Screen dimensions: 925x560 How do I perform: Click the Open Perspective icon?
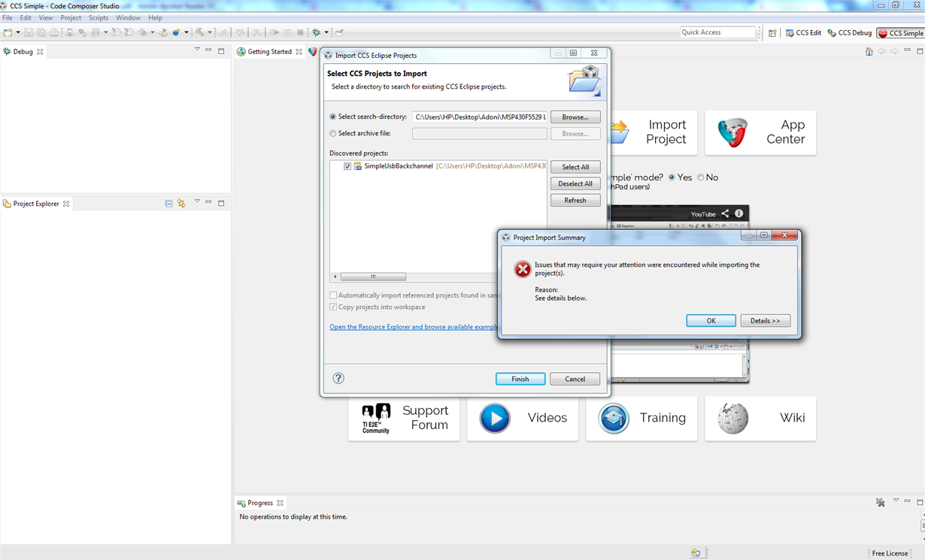pos(772,33)
